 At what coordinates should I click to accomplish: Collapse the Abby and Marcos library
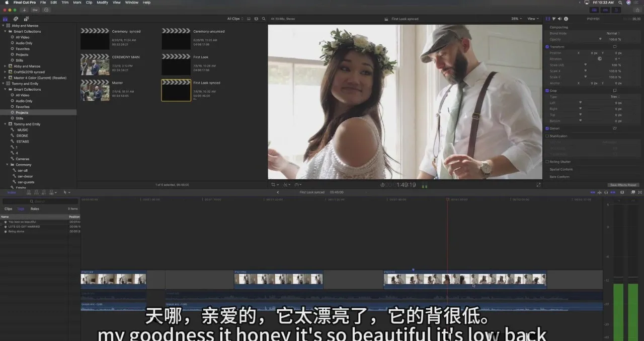3,26
